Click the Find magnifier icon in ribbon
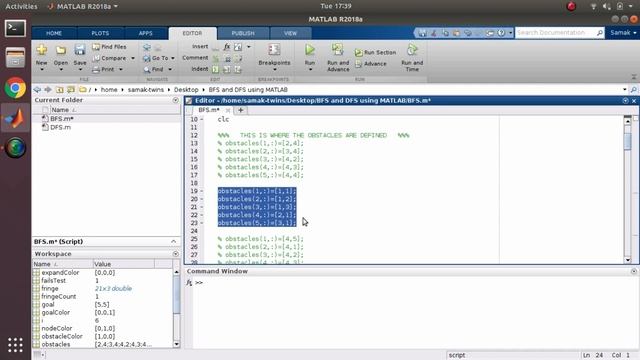Screen dimensions: 640x360 [x=147, y=70]
